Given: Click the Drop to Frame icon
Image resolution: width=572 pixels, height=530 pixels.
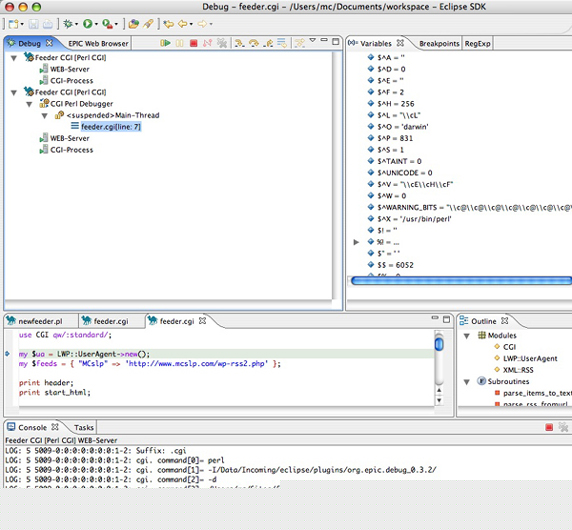Looking at the screenshot, I should (x=282, y=43).
